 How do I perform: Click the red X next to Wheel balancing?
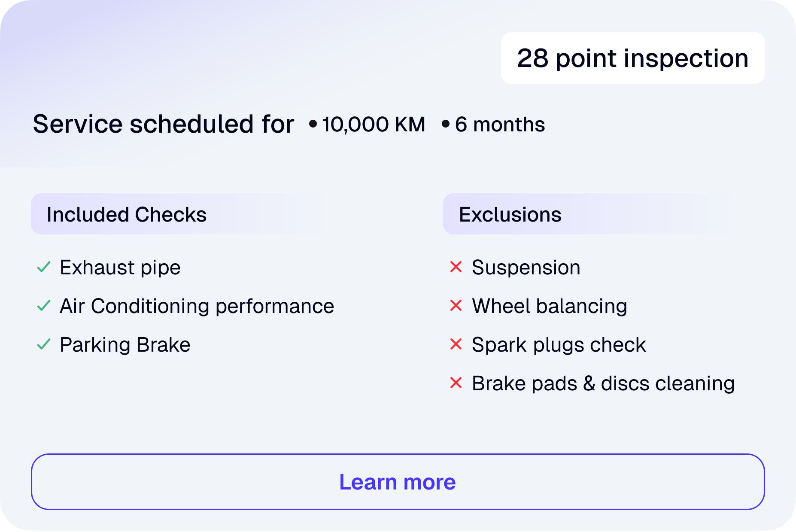tap(456, 306)
